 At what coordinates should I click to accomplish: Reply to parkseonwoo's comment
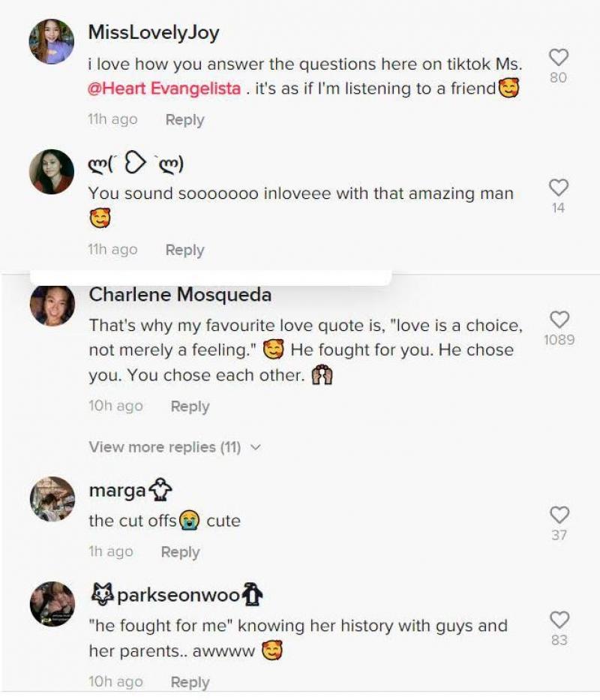190,682
